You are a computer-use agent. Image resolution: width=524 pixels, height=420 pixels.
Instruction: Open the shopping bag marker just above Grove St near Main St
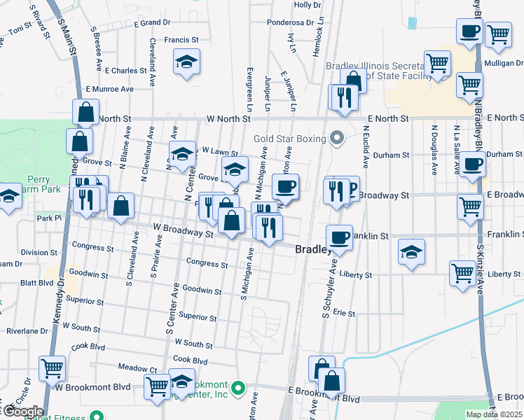click(80, 143)
